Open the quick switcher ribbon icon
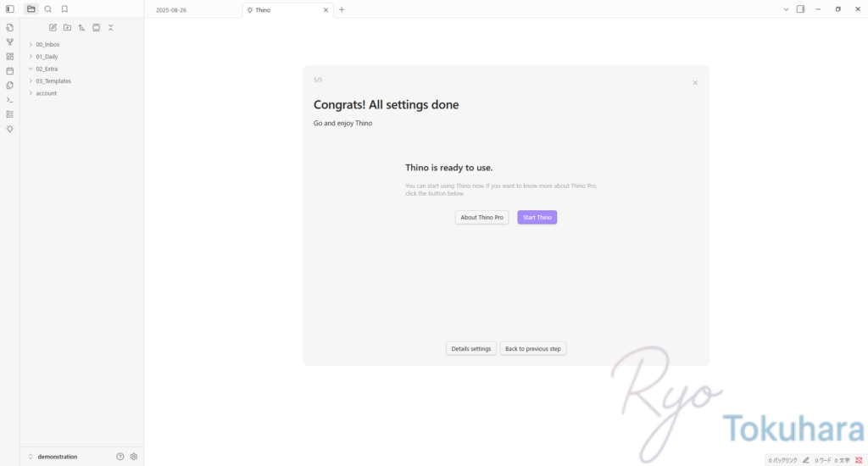868x466 pixels. [x=10, y=27]
